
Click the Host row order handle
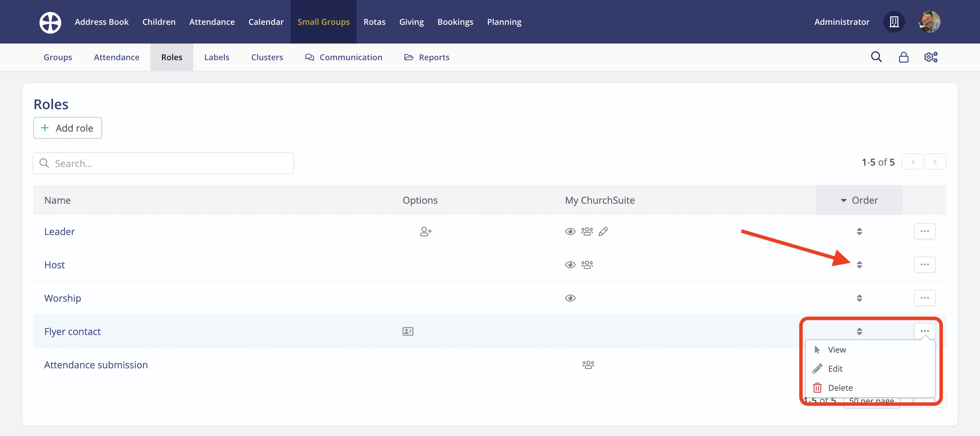(860, 265)
